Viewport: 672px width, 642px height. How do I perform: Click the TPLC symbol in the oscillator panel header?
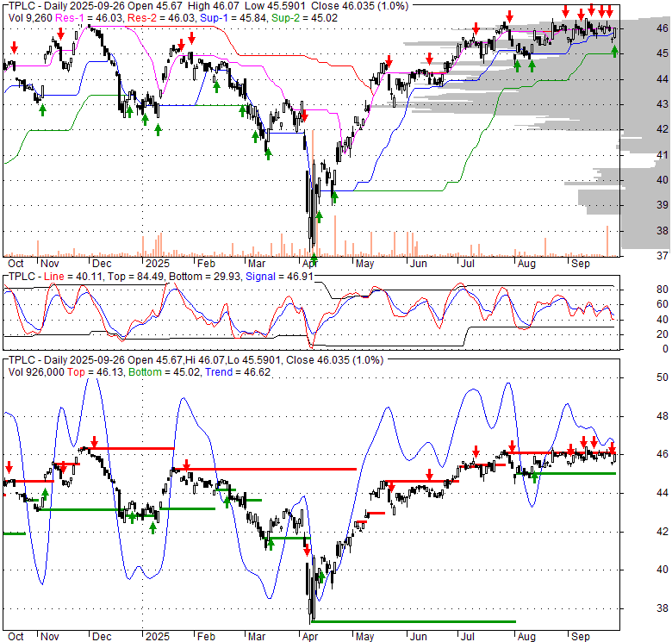click(x=21, y=277)
